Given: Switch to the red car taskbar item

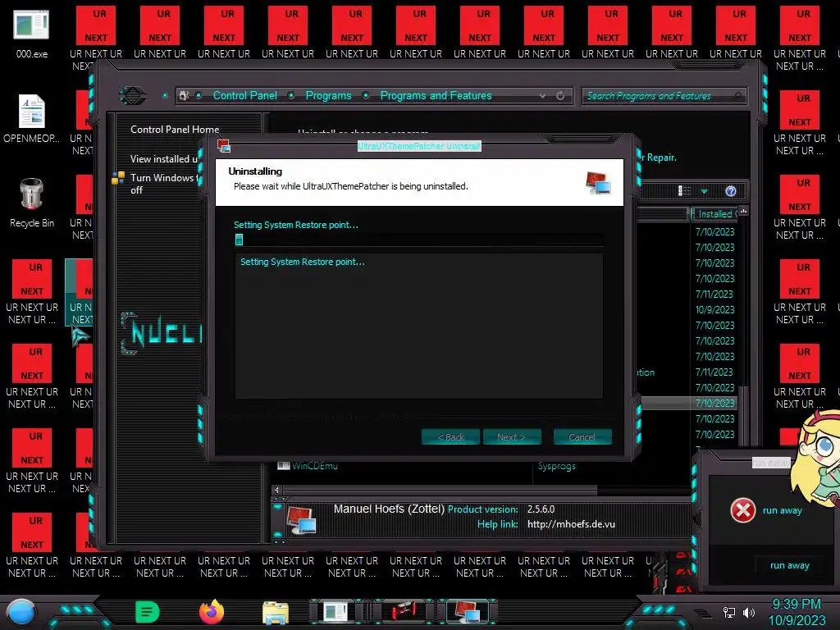Looking at the screenshot, I should (403, 612).
